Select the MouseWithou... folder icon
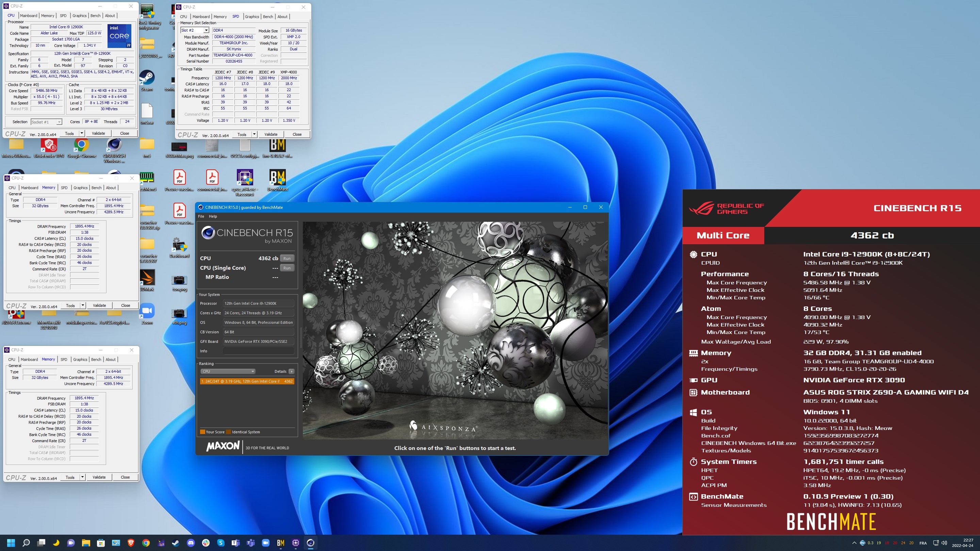Image resolution: width=980 pixels, height=551 pixels. pyautogui.click(x=16, y=148)
